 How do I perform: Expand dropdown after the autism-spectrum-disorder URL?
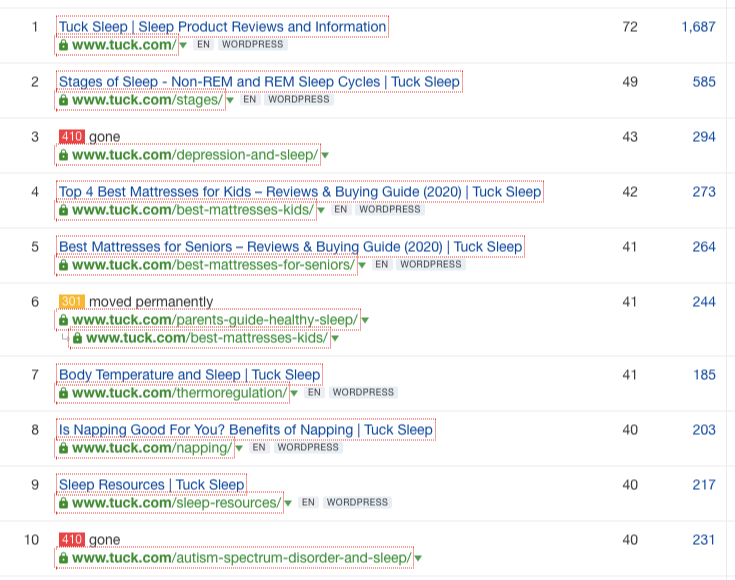tap(418, 558)
